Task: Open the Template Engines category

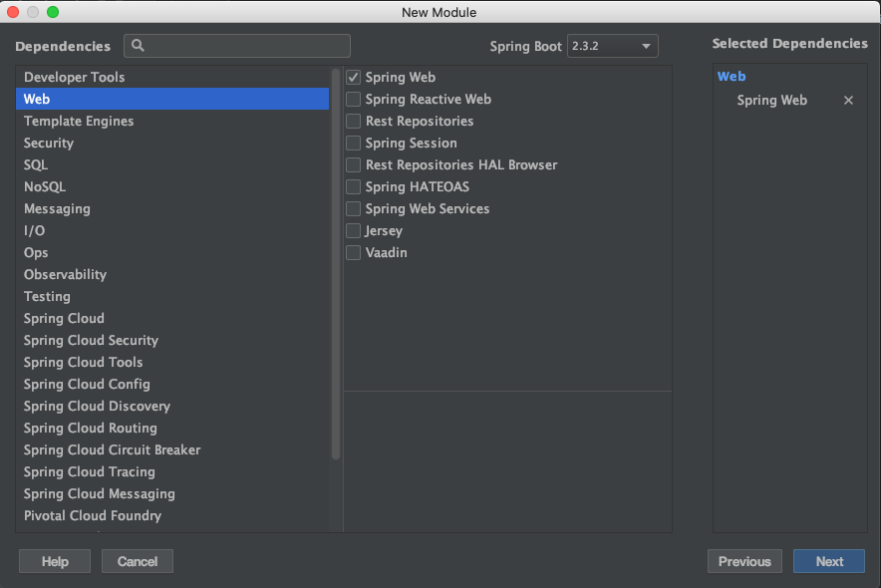Action: [x=172, y=121]
